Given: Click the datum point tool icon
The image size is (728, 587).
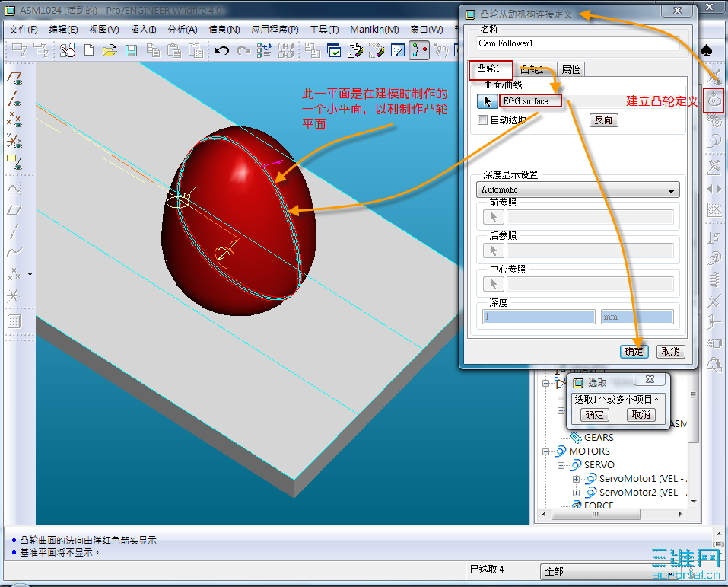Looking at the screenshot, I should [x=14, y=273].
